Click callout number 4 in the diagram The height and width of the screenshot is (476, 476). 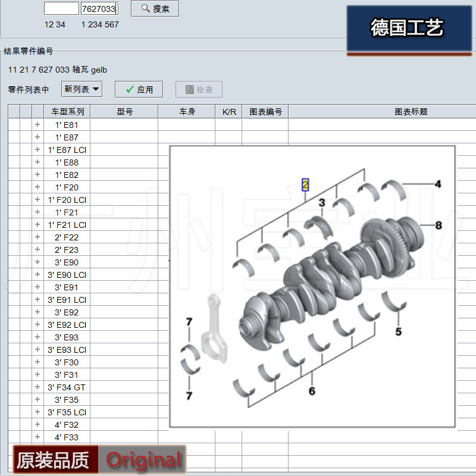[438, 184]
